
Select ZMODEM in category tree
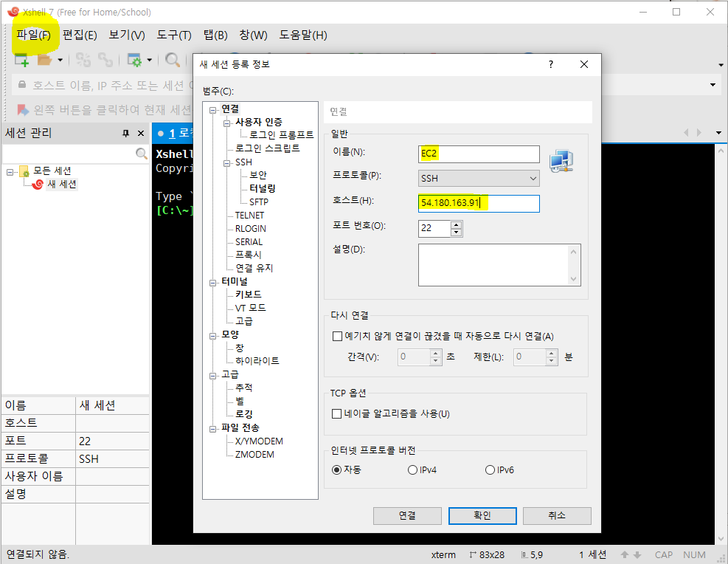point(254,454)
